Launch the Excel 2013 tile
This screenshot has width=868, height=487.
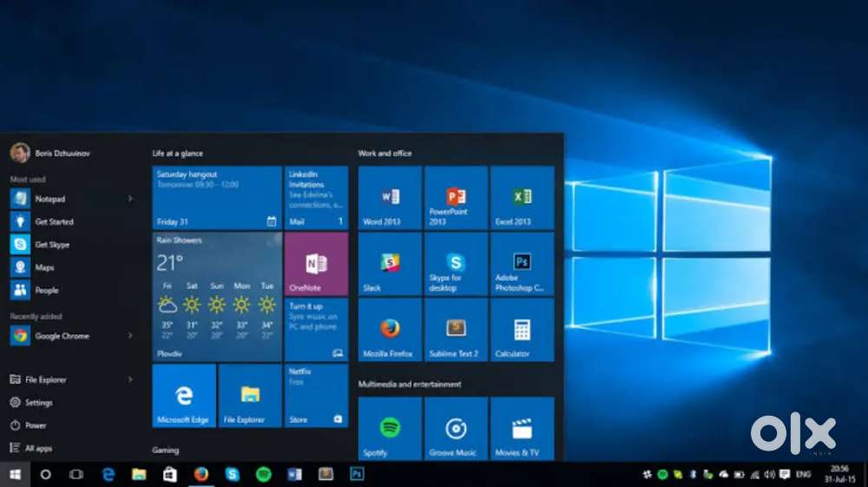tap(522, 198)
